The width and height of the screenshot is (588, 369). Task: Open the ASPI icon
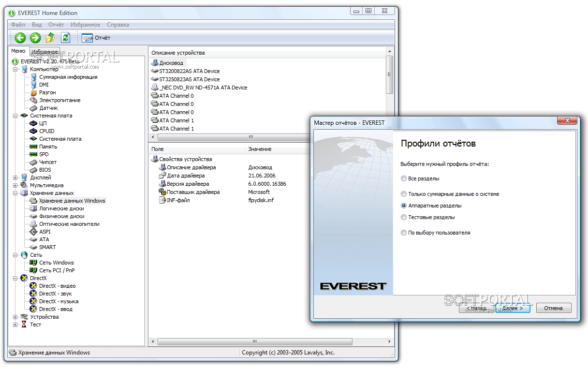coord(33,232)
